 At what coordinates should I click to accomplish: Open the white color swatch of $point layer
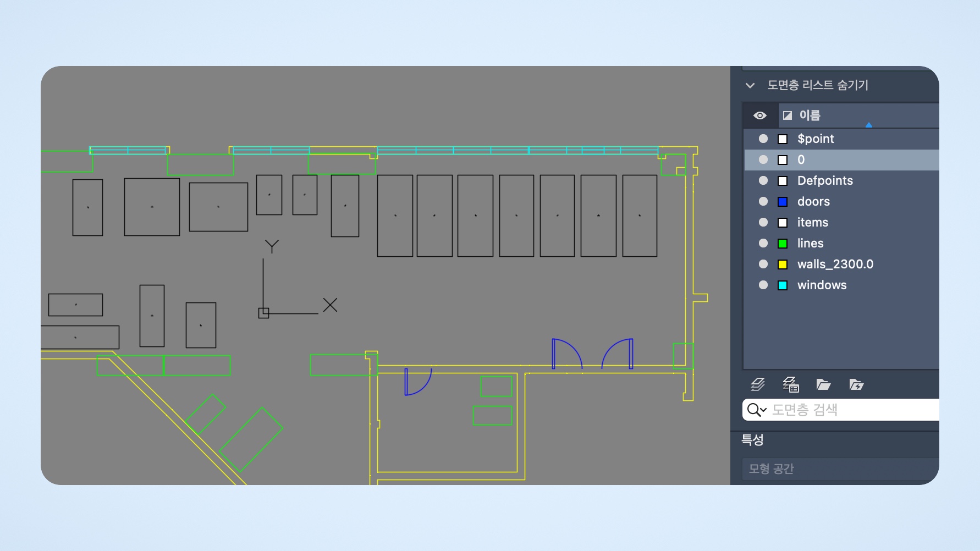783,139
